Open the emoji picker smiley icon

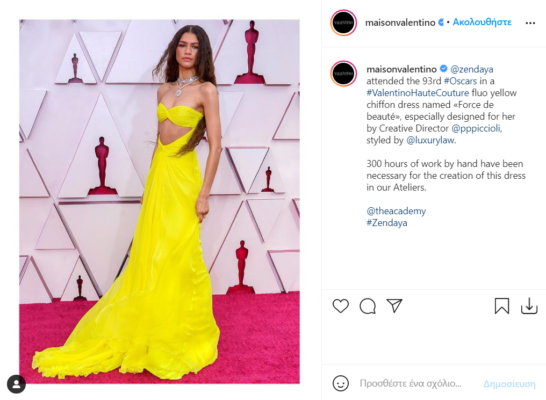click(x=341, y=383)
